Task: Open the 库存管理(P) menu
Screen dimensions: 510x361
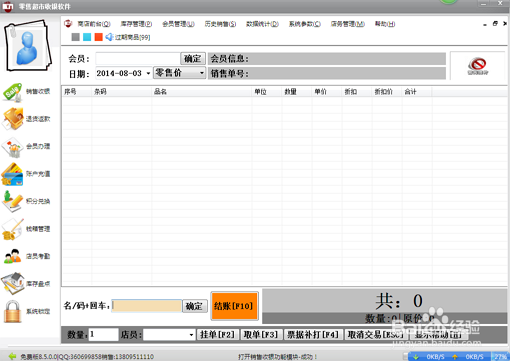Action: tap(136, 24)
